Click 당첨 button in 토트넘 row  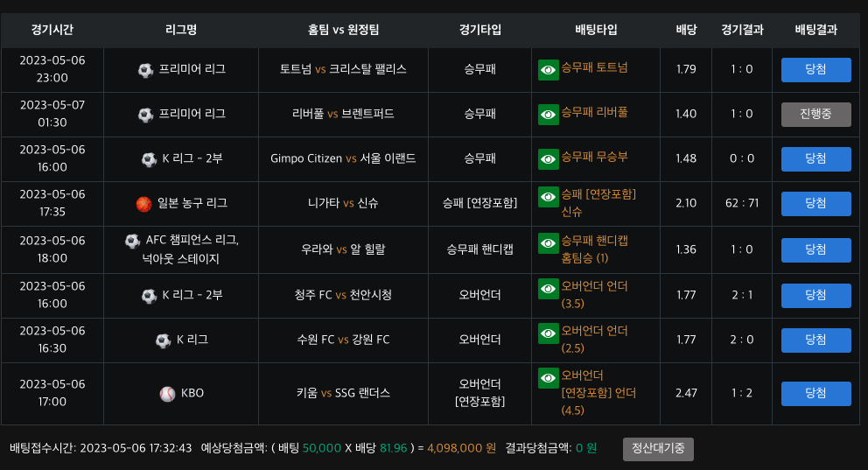(x=815, y=70)
